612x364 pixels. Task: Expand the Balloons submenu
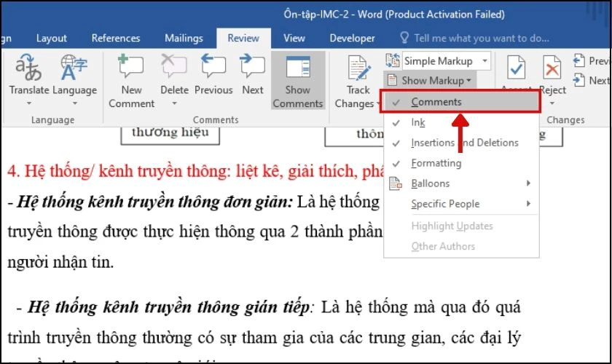pyautogui.click(x=461, y=183)
